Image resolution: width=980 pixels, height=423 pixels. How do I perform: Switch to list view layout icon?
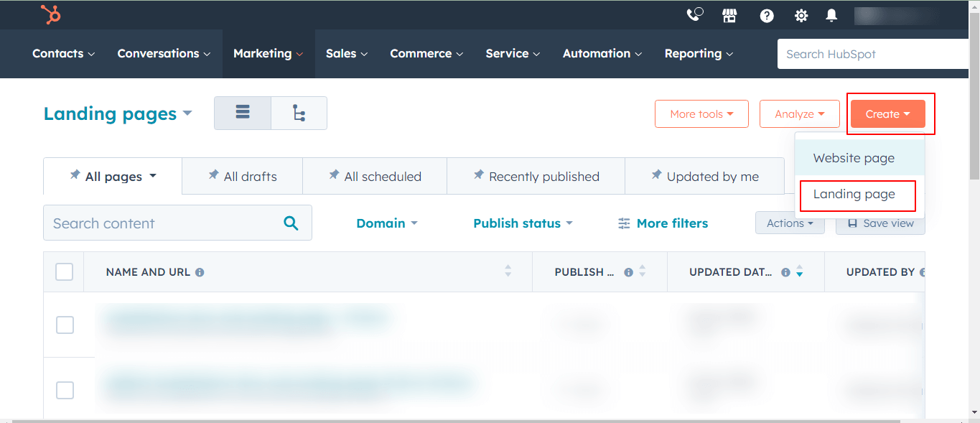242,112
